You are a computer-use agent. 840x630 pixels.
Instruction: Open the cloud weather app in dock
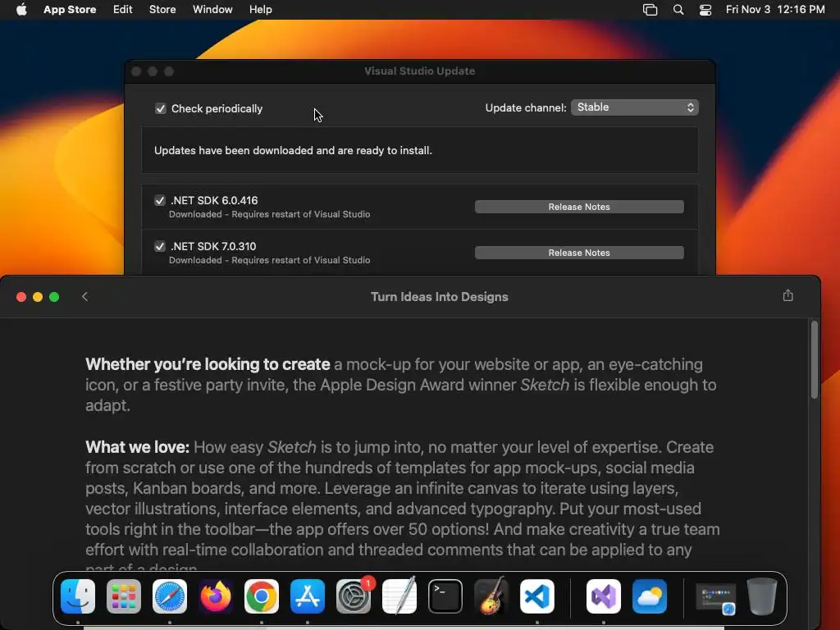pyautogui.click(x=650, y=596)
